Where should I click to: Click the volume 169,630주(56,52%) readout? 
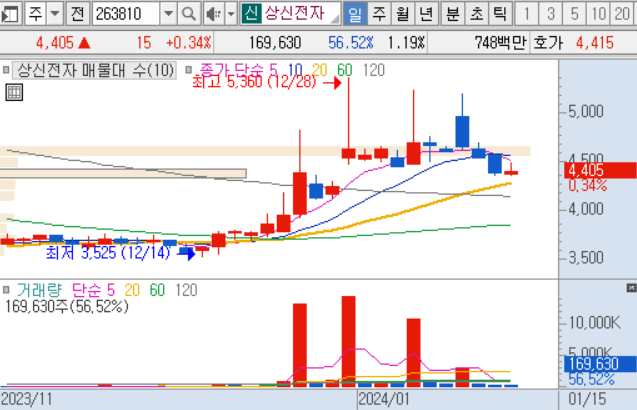[x=67, y=306]
